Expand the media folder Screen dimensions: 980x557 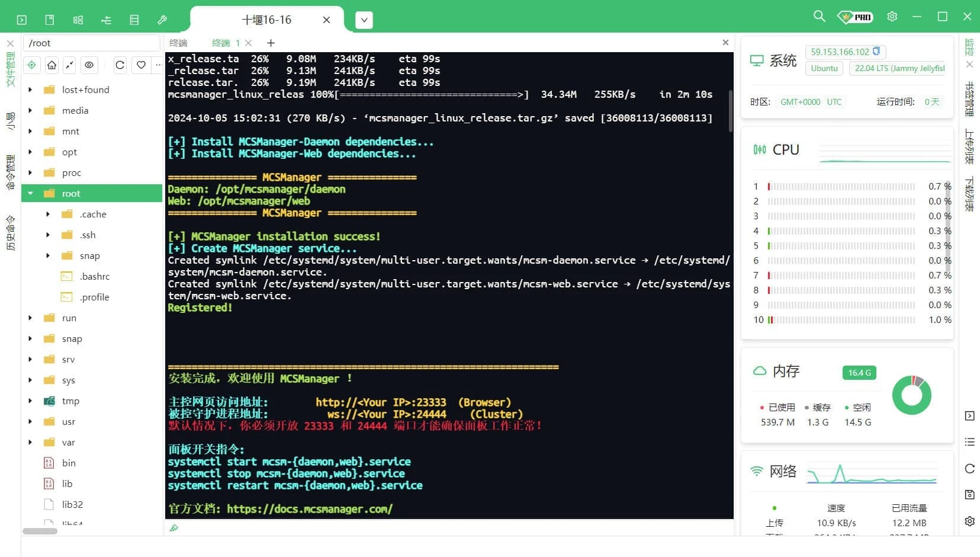[30, 110]
